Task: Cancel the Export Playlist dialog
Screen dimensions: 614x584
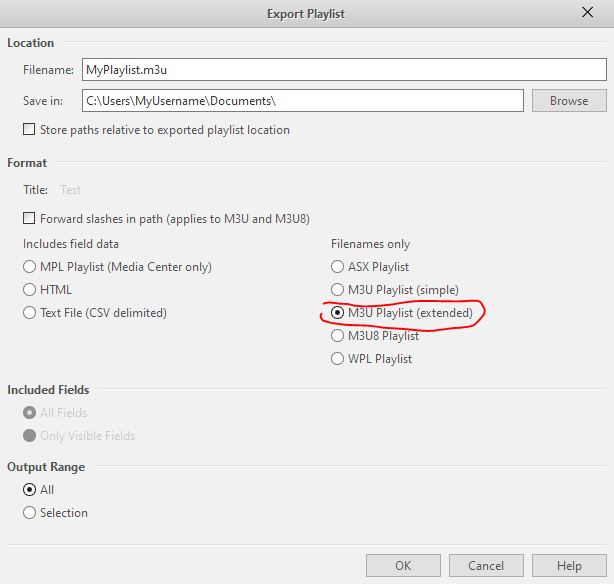Action: point(486,566)
